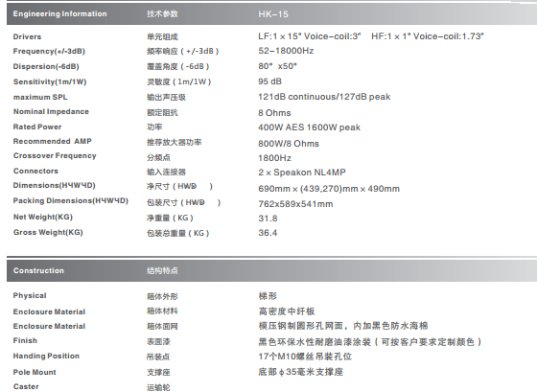
Task: Click the Packing Dimensions 762x589x541mm value
Action: [x=295, y=204]
